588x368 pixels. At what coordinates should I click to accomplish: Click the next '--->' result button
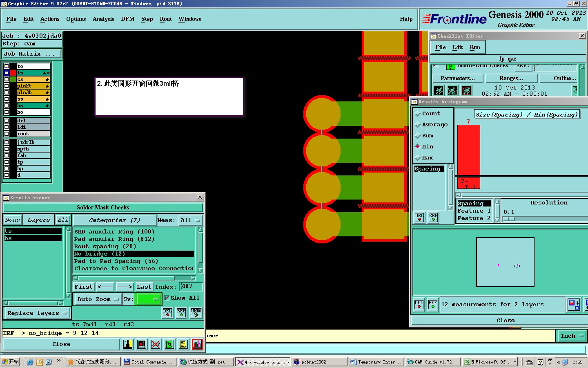[125, 287]
